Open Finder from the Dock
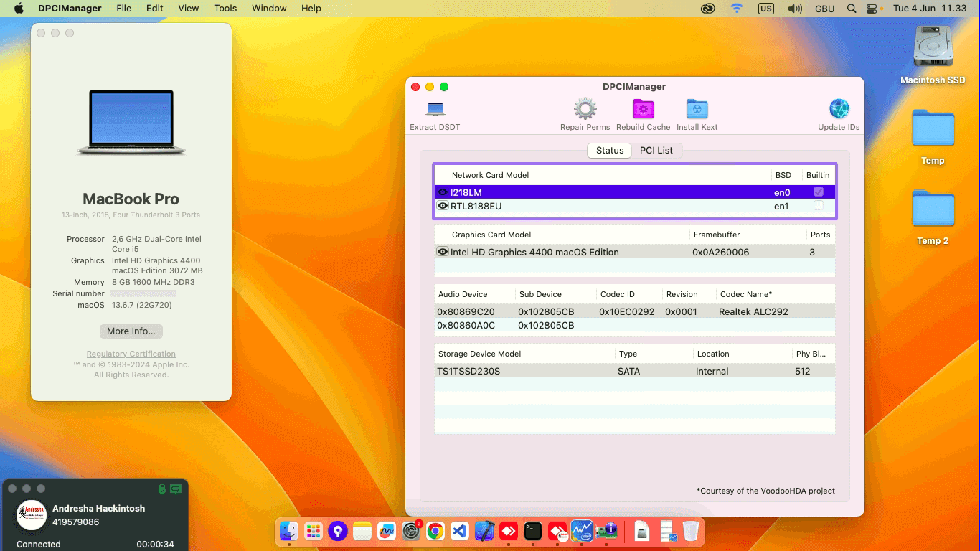Viewport: 980px width, 551px height. (x=289, y=531)
